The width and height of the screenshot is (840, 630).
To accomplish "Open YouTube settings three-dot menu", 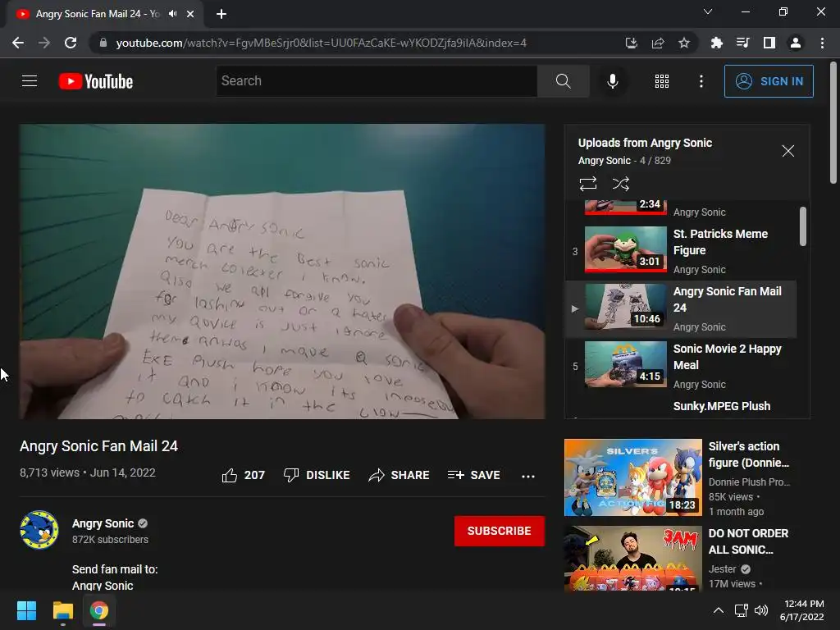I will pos(701,81).
